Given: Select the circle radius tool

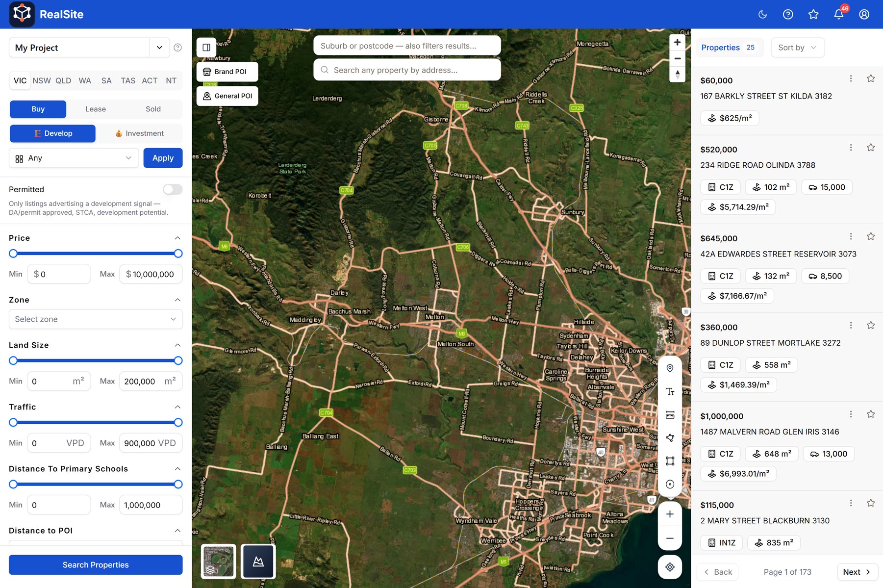Looking at the screenshot, I should point(670,484).
